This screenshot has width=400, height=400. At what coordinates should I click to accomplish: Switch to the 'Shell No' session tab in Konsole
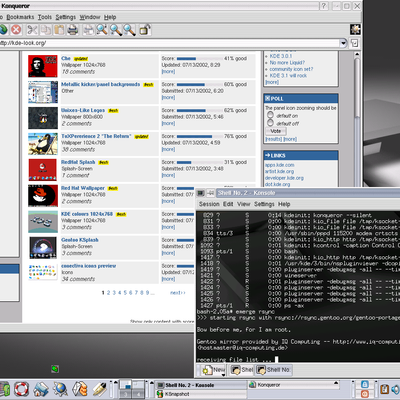[274, 370]
